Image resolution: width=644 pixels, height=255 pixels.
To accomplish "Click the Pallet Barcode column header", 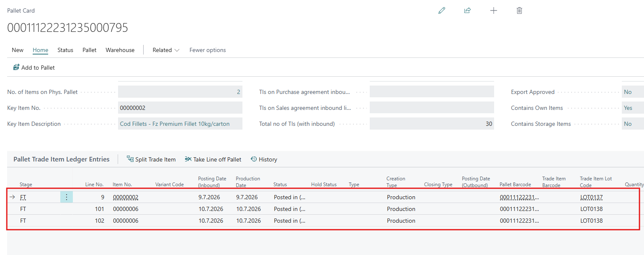I will tap(515, 185).
